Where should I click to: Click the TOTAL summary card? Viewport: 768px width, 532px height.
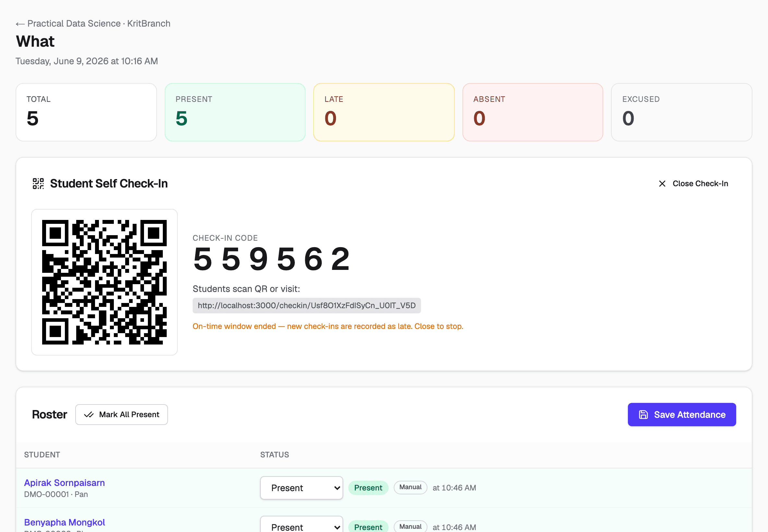coord(86,112)
